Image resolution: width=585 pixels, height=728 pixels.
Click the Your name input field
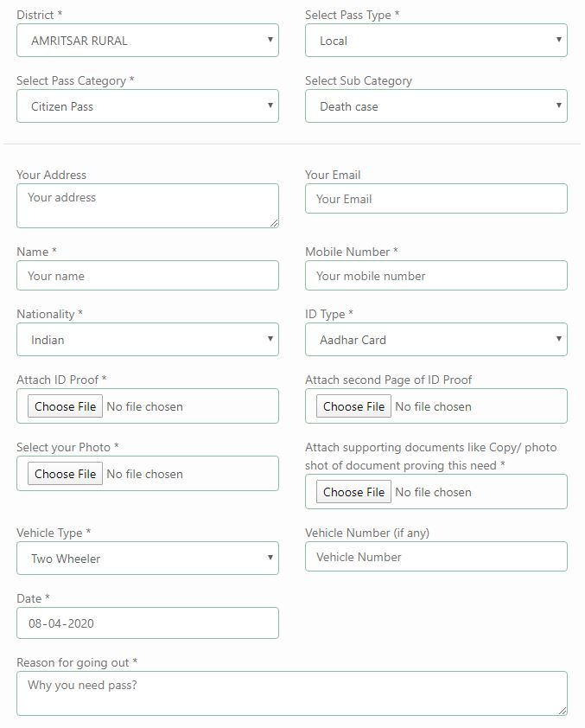click(x=148, y=276)
